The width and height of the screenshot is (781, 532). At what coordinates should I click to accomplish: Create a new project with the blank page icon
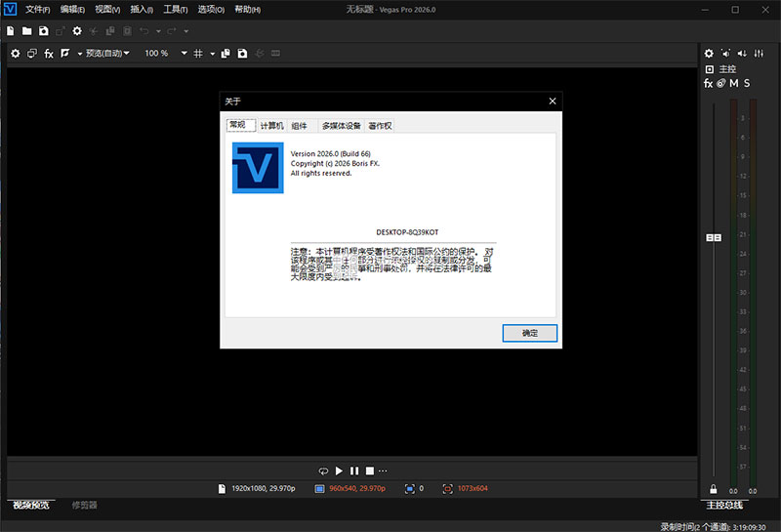(x=11, y=31)
